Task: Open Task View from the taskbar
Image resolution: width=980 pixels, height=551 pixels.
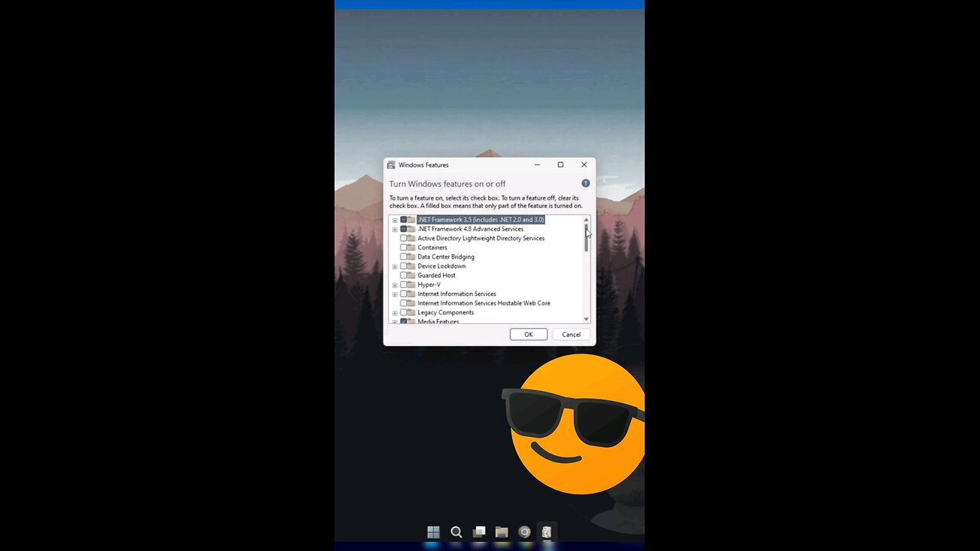Action: pos(479,532)
